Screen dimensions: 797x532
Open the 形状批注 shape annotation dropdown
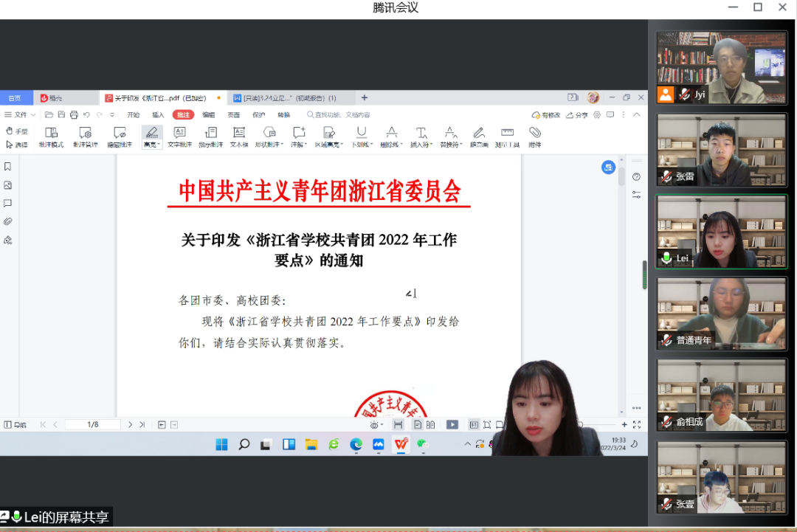pos(269,137)
